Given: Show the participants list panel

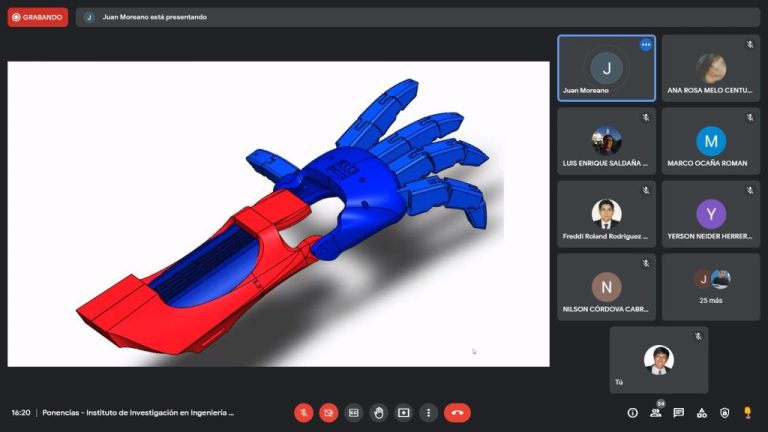Looking at the screenshot, I should 656,412.
